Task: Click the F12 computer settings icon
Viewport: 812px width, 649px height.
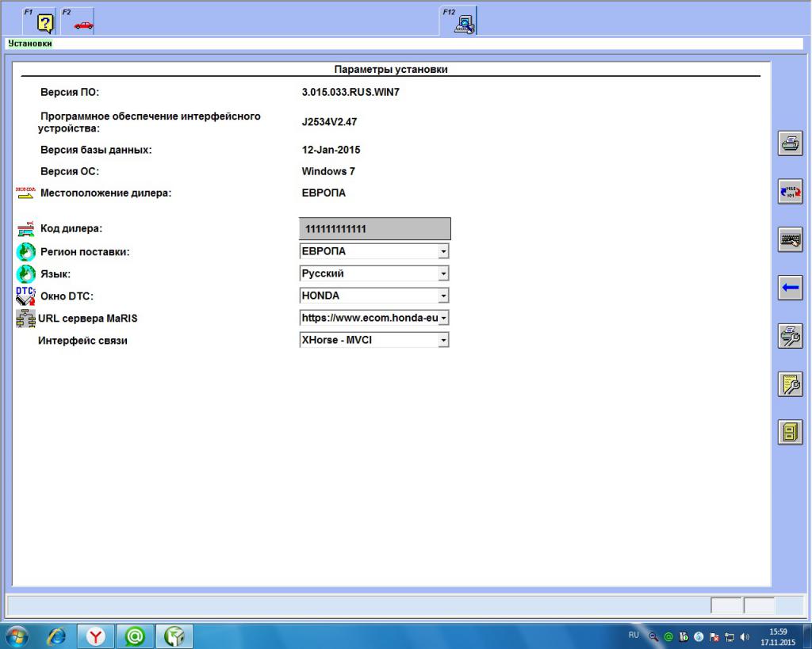Action: (x=462, y=24)
